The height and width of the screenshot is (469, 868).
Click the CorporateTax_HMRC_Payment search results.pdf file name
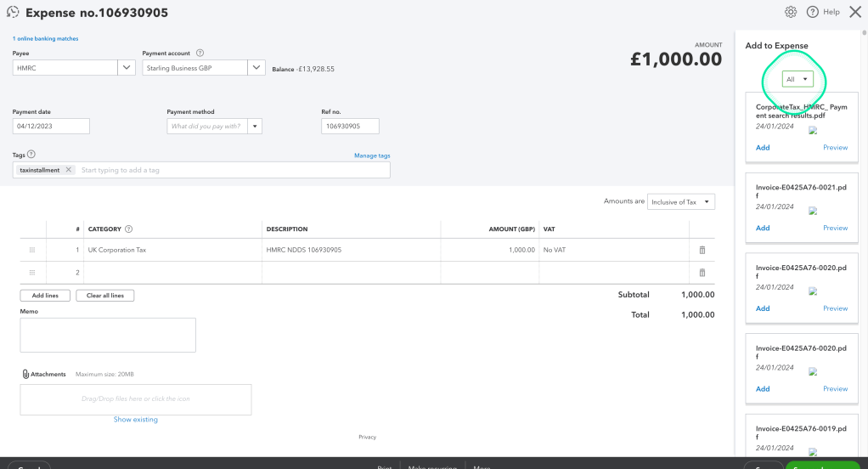pos(801,111)
